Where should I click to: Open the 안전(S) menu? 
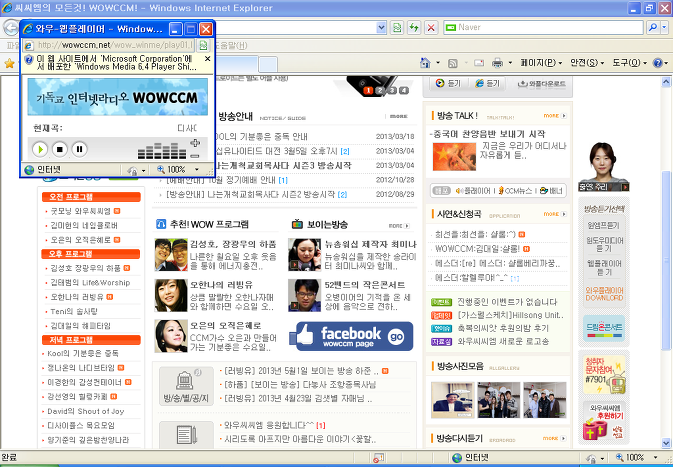tap(587, 63)
